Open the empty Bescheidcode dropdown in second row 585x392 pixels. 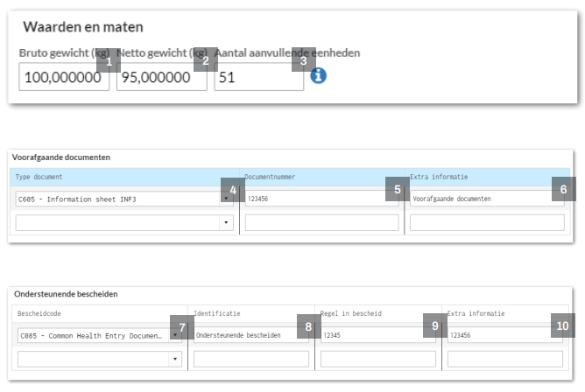point(100,360)
